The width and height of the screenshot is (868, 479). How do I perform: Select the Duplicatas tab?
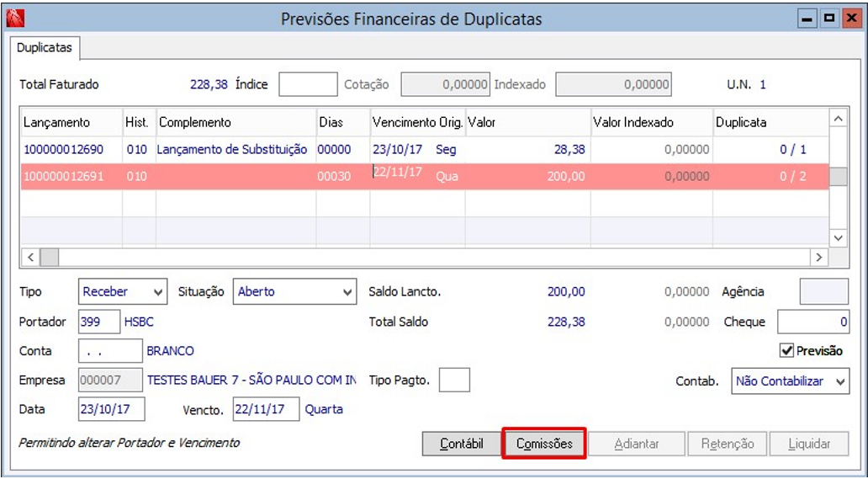[x=45, y=48]
